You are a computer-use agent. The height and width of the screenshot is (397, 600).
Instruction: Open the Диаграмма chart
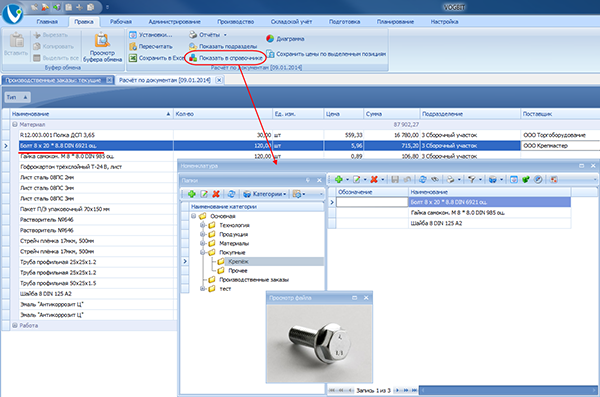pyautogui.click(x=285, y=39)
